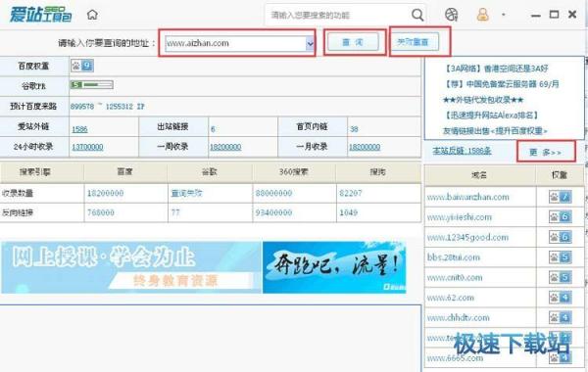588x372 pixels.
Task: Open the 一月收录 18200000 link
Action: click(x=365, y=147)
